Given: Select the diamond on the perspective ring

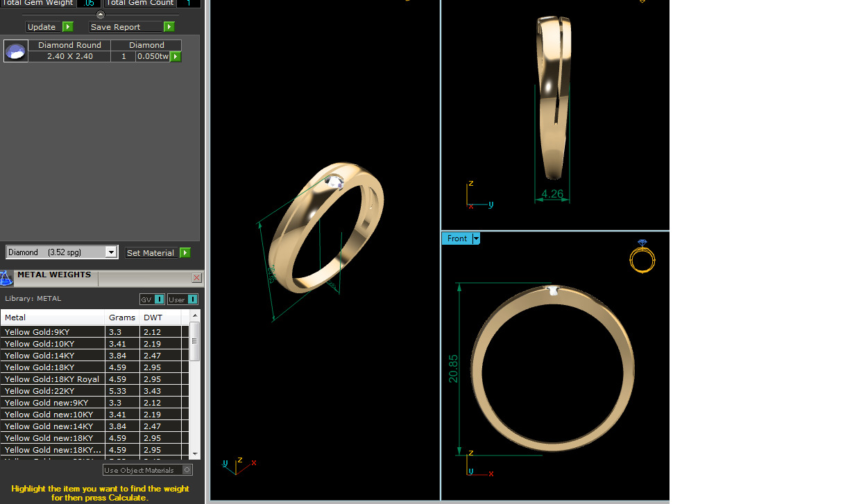Looking at the screenshot, I should pyautogui.click(x=335, y=182).
